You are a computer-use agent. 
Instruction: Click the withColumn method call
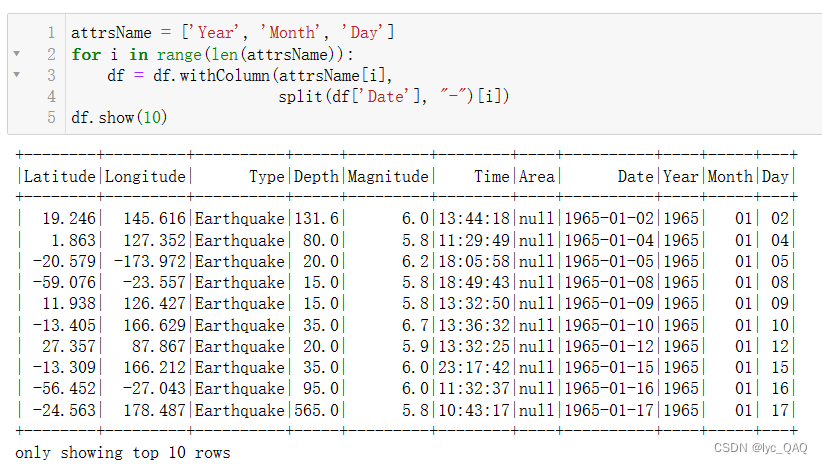point(224,75)
